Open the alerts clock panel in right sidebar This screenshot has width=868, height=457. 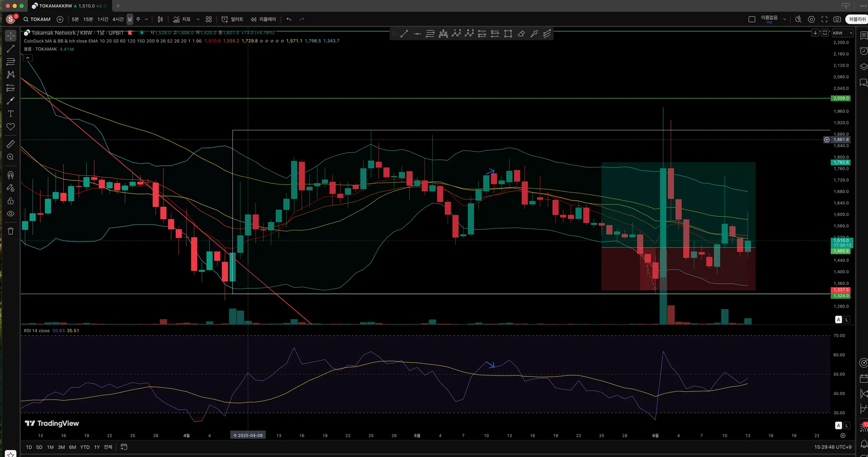click(x=863, y=51)
